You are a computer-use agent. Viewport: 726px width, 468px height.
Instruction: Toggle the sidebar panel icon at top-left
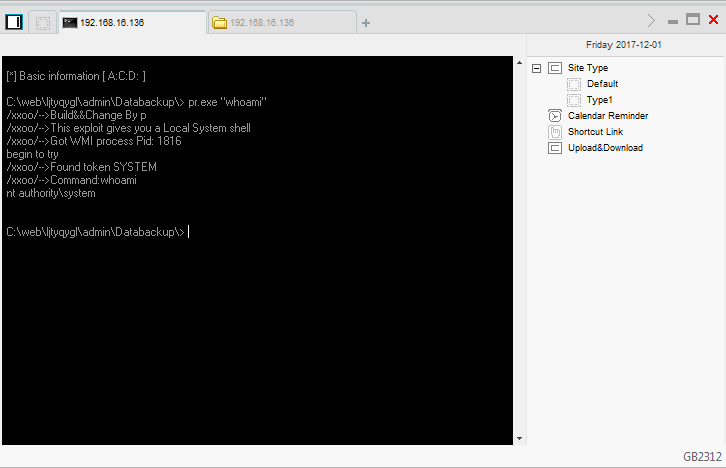[x=14, y=22]
